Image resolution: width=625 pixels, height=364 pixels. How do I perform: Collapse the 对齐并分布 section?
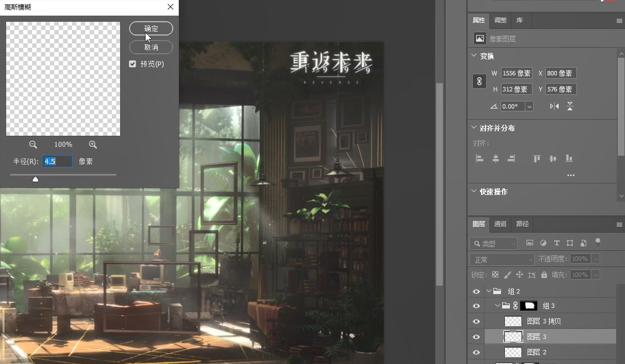[x=474, y=127]
